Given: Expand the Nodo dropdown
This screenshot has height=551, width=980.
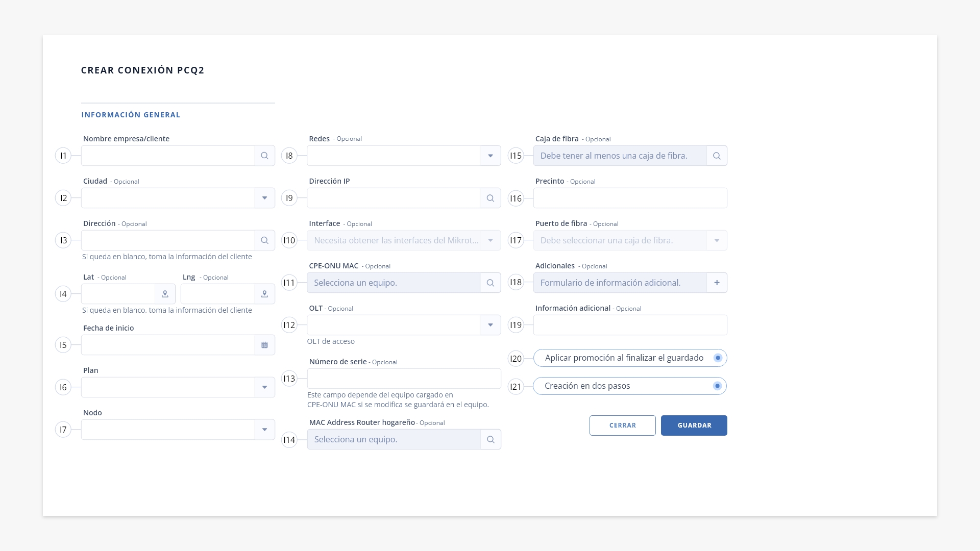Looking at the screenshot, I should click(x=264, y=430).
